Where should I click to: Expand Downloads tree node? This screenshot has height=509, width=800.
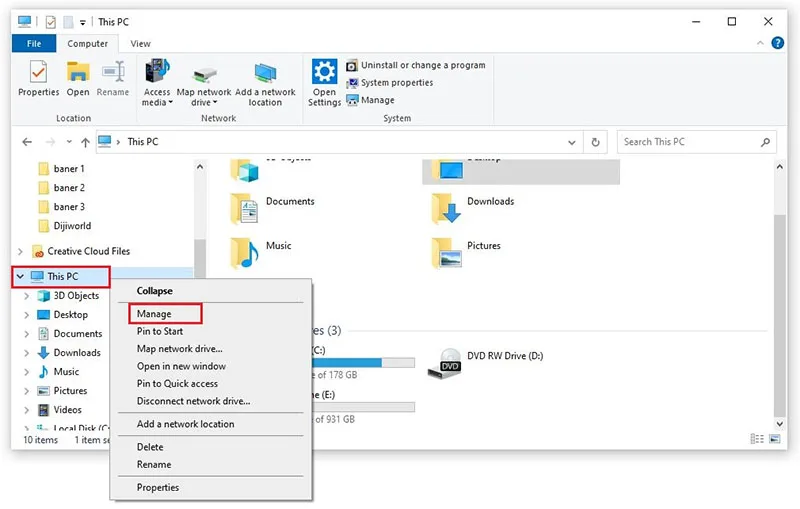[x=27, y=353]
